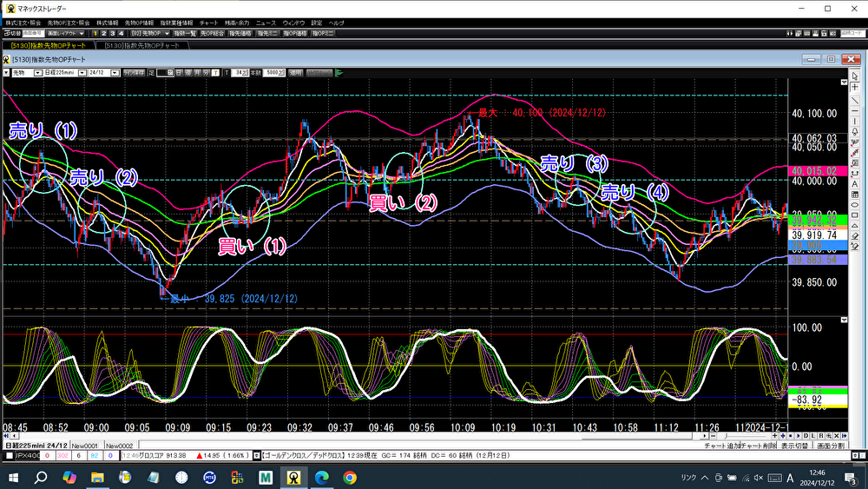The image size is (868, 489).
Task: Toggle the T (tick) chart button
Action: point(226,73)
